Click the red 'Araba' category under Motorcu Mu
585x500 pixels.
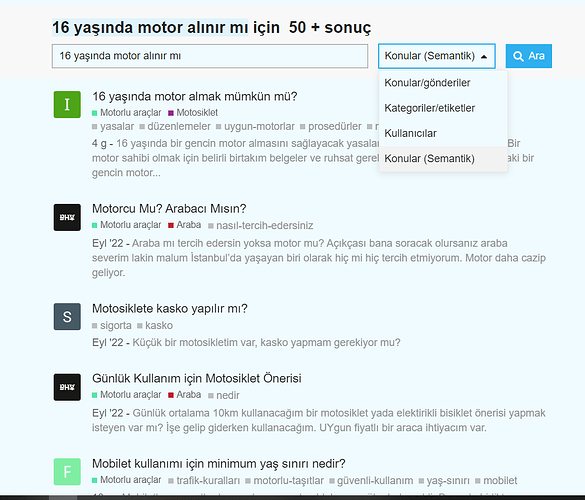tap(185, 225)
